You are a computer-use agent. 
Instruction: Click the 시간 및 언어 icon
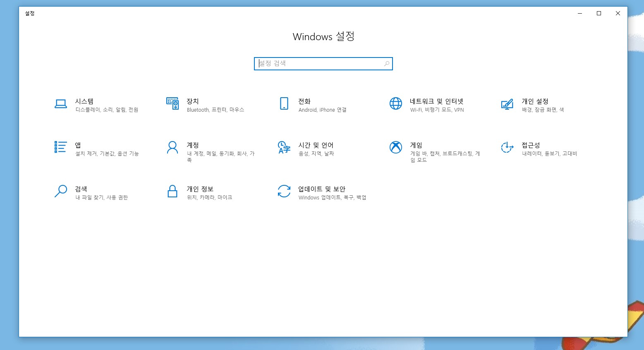pyautogui.click(x=284, y=147)
